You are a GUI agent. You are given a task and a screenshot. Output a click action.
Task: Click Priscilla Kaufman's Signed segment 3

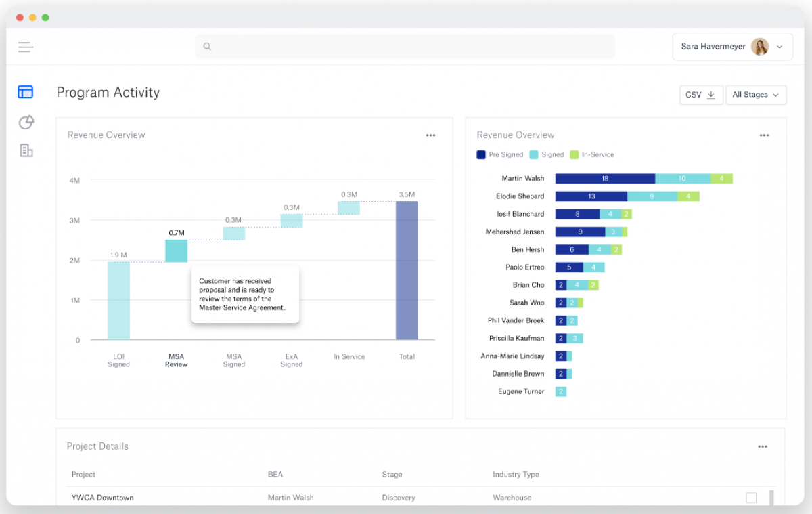(x=574, y=338)
